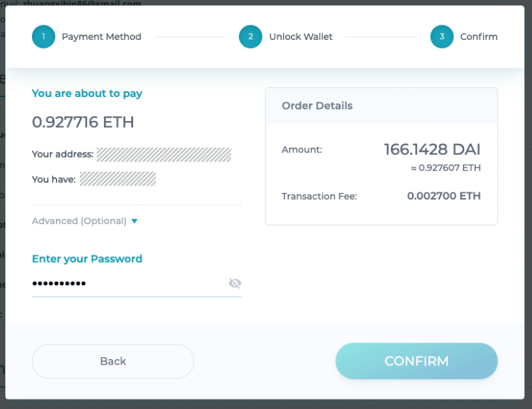Select the Confirm step label
Viewport: 532px width, 409px height.
coord(479,37)
